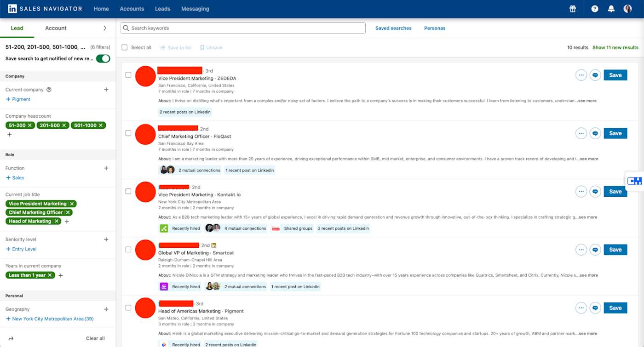Open Leads in the top navigation
This screenshot has width=644, height=347.
click(162, 9)
